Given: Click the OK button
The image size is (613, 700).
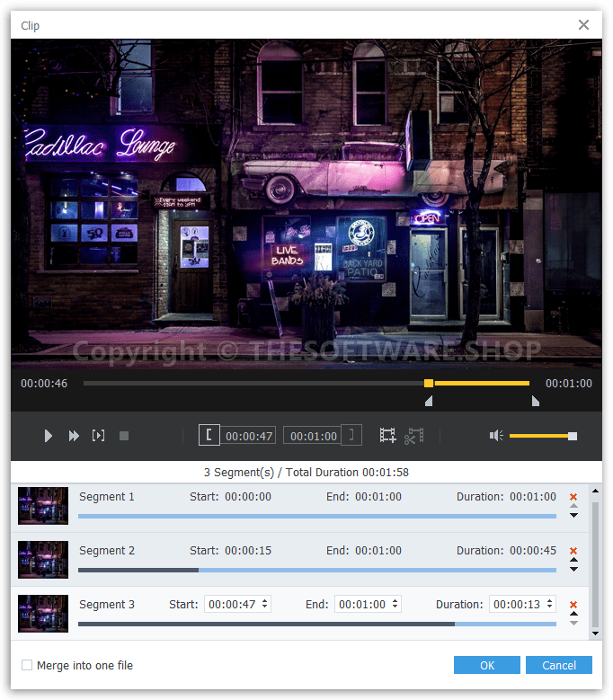Looking at the screenshot, I should coord(486,665).
